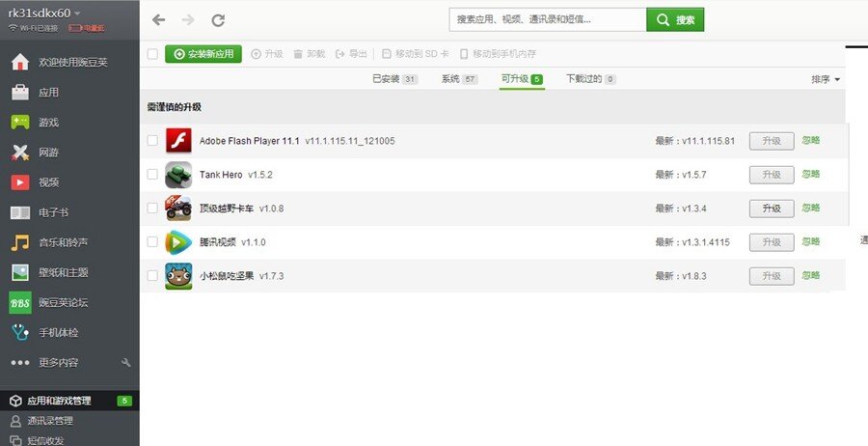Click the low battery status indicator

(87, 28)
